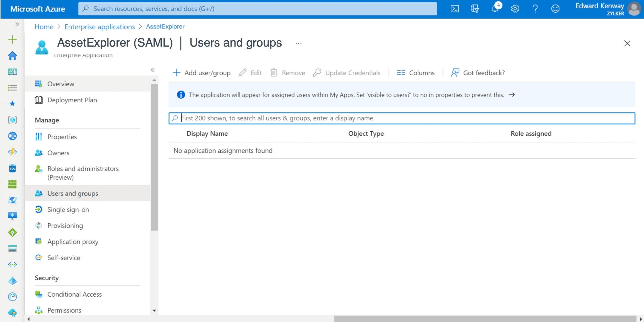
Task: Open Enterprise applications breadcrumb link
Action: pyautogui.click(x=100, y=27)
